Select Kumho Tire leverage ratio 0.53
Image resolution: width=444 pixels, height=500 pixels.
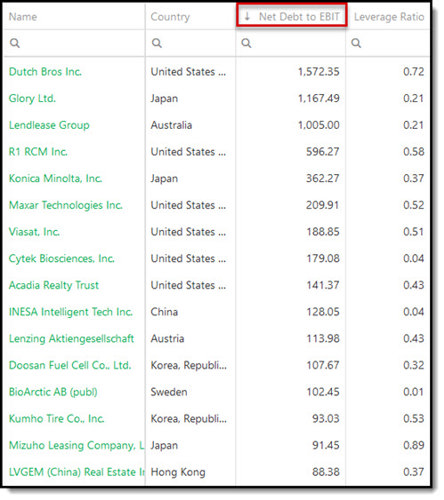coord(414,418)
